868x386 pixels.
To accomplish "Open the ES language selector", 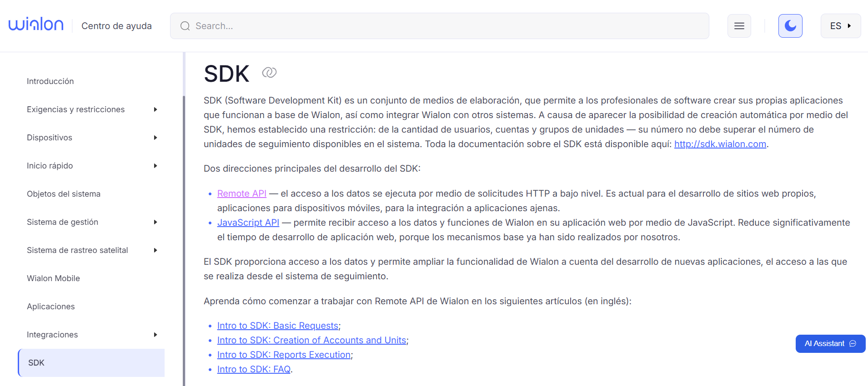I will (x=840, y=26).
